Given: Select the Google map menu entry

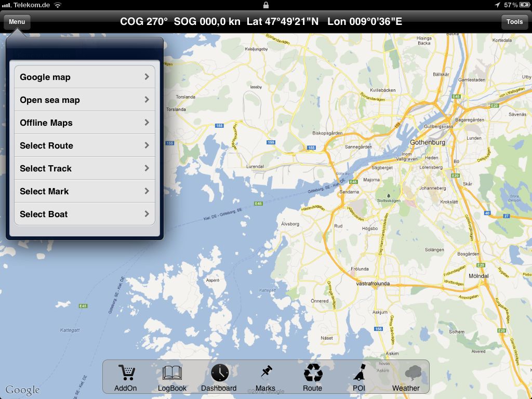Looking at the screenshot, I should click(x=85, y=77).
